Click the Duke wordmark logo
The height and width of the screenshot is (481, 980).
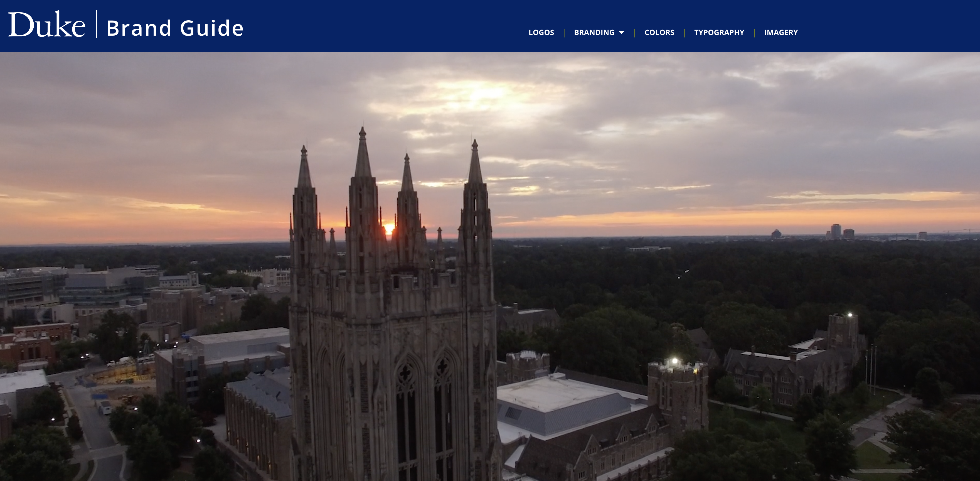[x=46, y=25]
